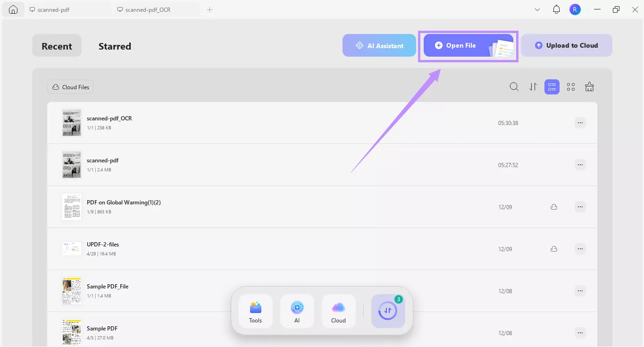Switch to list view layout
Viewport: 644px width, 347px height.
pyautogui.click(x=552, y=87)
